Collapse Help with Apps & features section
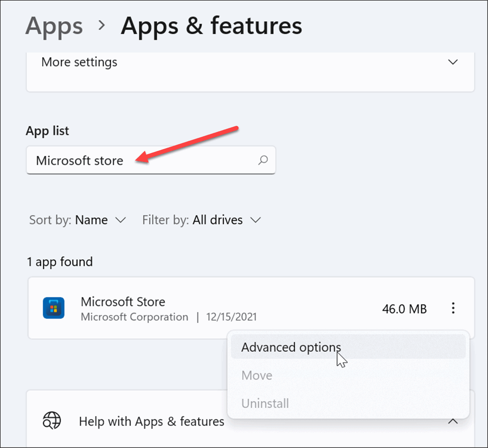488x448 pixels. point(453,421)
